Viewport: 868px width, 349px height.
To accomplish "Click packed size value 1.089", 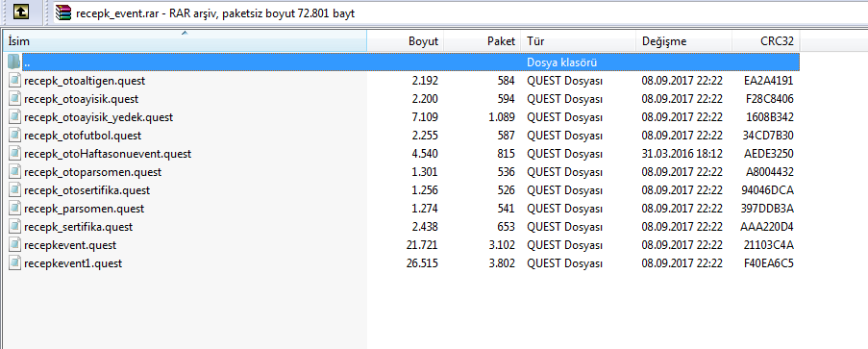I will (502, 117).
